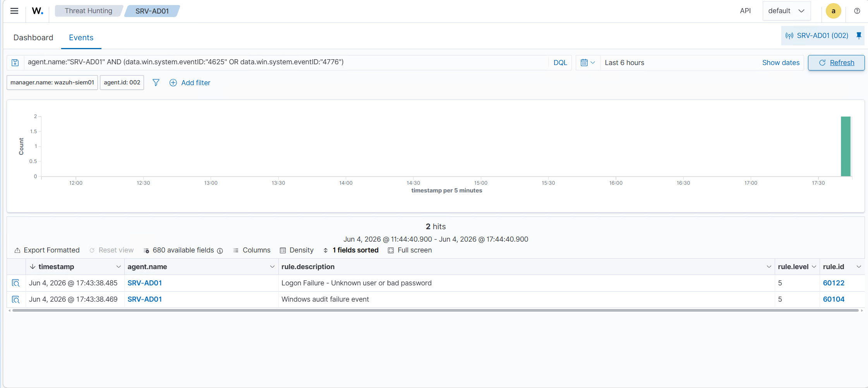Open the user avatar menu
This screenshot has height=388, width=868.
833,11
